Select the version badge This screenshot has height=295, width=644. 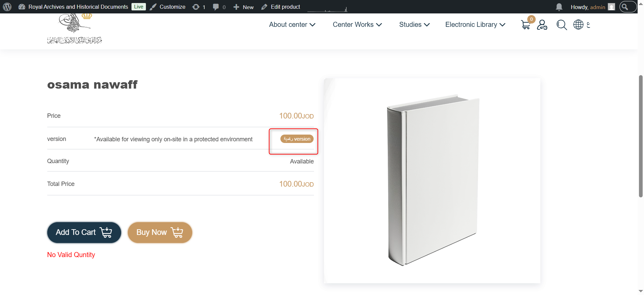297,139
